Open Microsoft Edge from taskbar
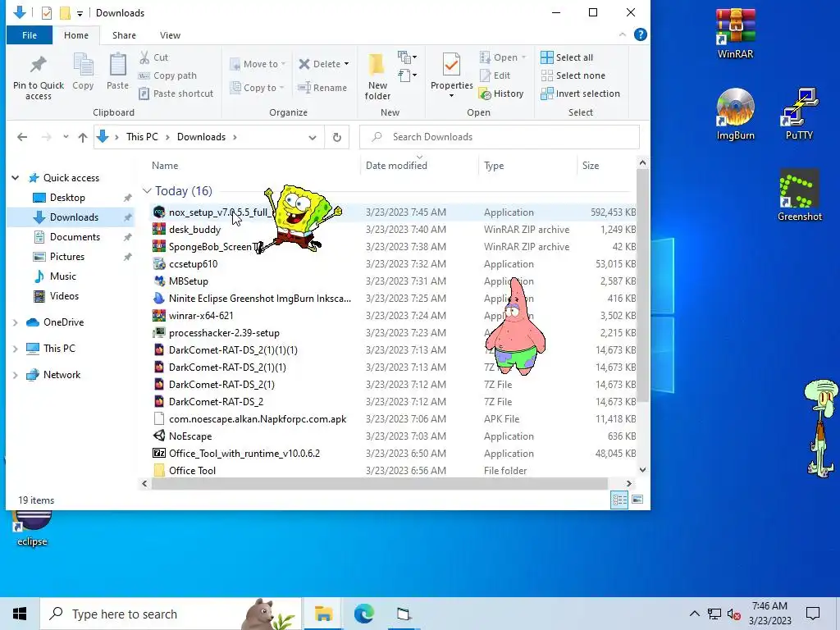Screen dimensions: 840x630 pos(363,614)
